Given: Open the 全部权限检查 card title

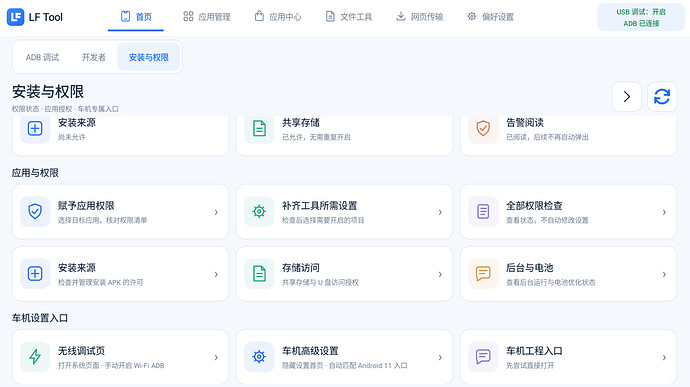Looking at the screenshot, I should point(534,206).
